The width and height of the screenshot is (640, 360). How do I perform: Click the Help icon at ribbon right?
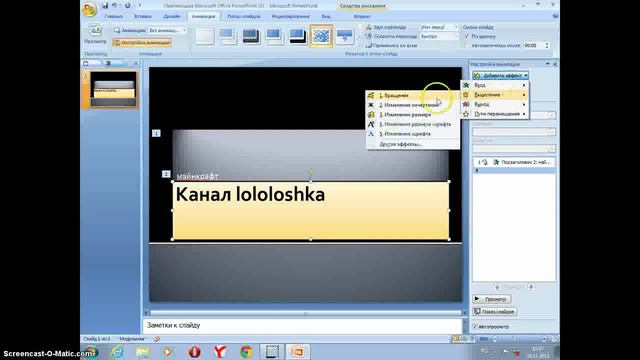555,16
